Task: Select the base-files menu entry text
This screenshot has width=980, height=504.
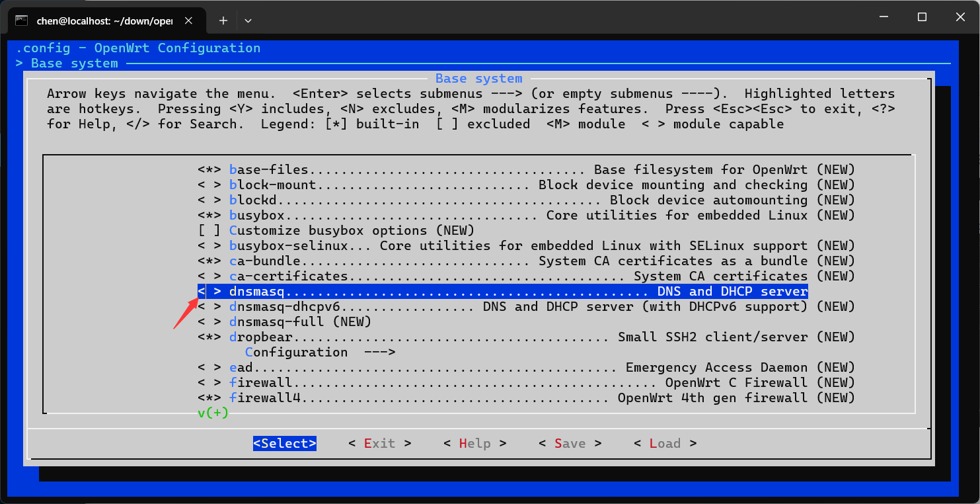Action: [x=269, y=170]
